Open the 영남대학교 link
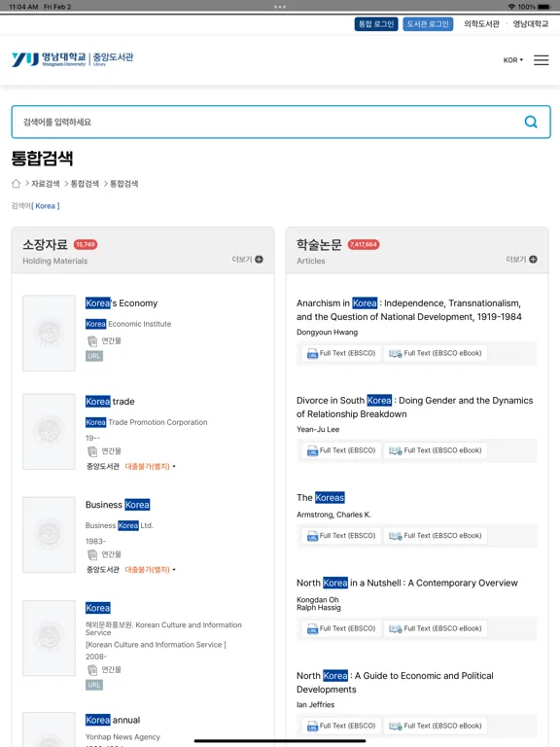The height and width of the screenshot is (747, 560). coord(531,23)
